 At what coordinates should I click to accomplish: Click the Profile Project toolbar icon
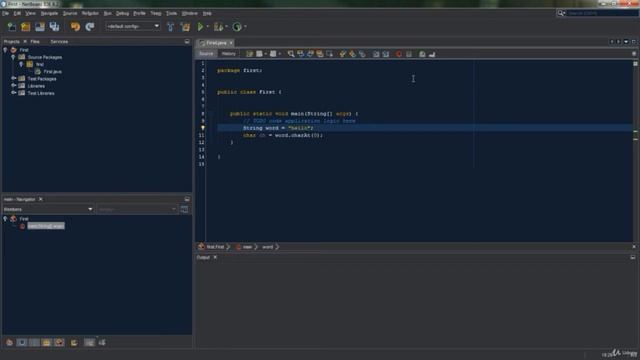(x=237, y=27)
